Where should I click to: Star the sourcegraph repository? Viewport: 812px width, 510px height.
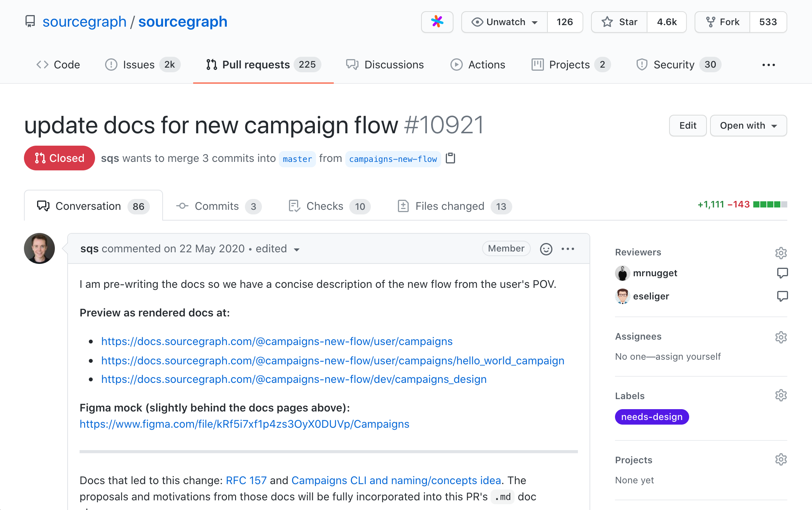(x=619, y=22)
